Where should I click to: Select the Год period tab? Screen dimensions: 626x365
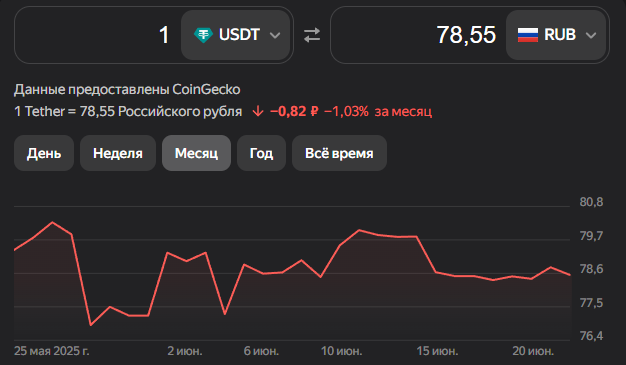pyautogui.click(x=261, y=153)
